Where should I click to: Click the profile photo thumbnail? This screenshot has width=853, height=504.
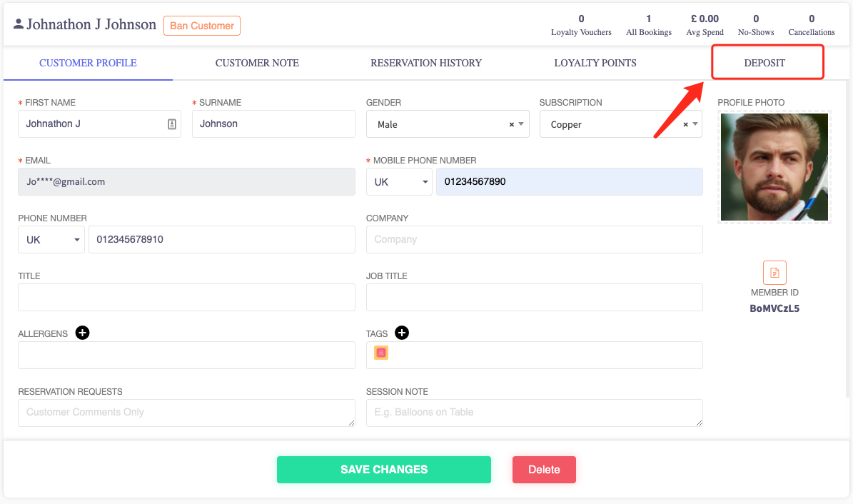pos(774,167)
